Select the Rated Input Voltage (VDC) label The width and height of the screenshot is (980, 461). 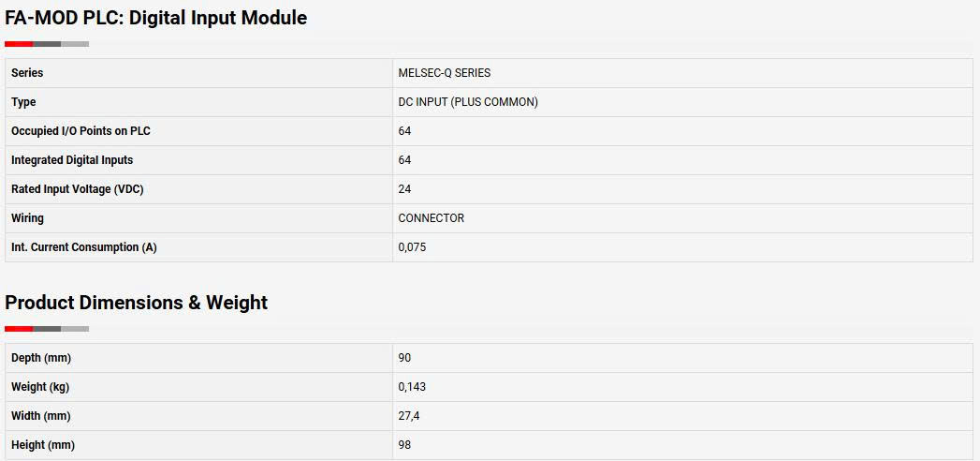click(78, 189)
